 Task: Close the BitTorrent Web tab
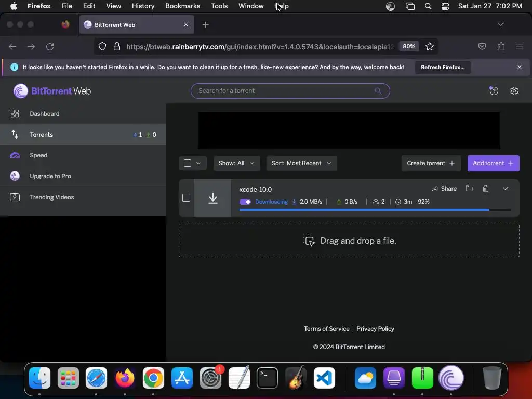tap(186, 25)
